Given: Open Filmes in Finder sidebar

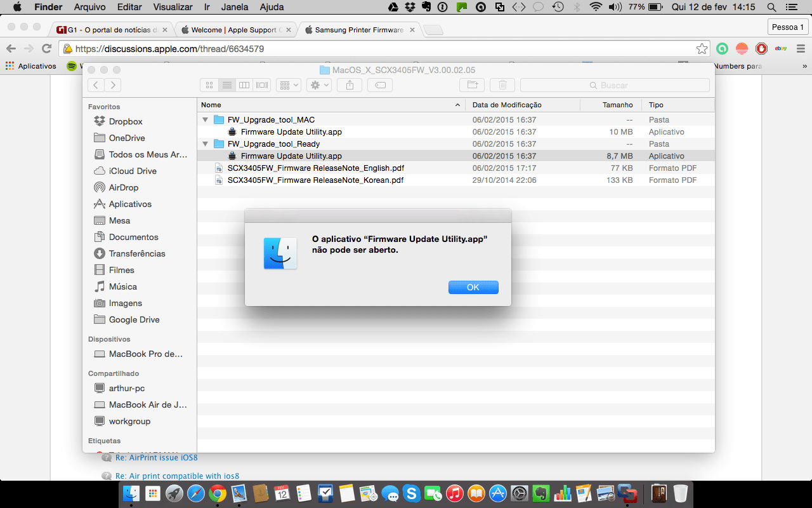Looking at the screenshot, I should [x=121, y=270].
